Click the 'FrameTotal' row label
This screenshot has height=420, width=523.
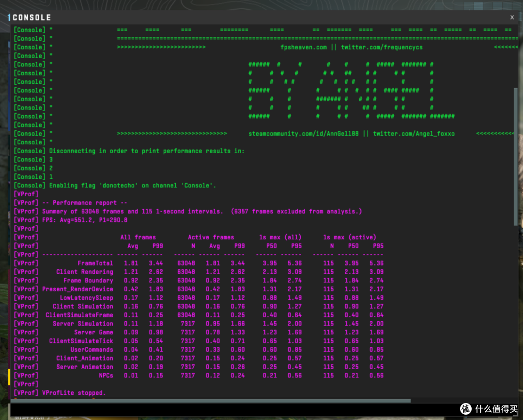(x=95, y=263)
